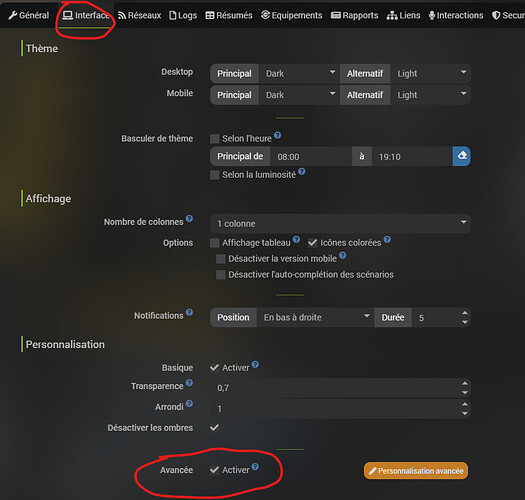525x500 pixels.
Task: Click help icon next to Selon la luminosité
Action: point(302,171)
